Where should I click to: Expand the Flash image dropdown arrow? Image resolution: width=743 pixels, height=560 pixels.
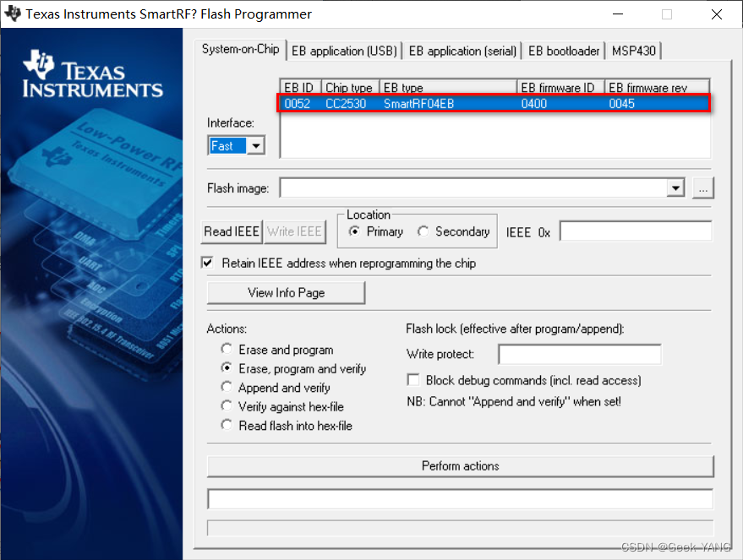(x=675, y=188)
